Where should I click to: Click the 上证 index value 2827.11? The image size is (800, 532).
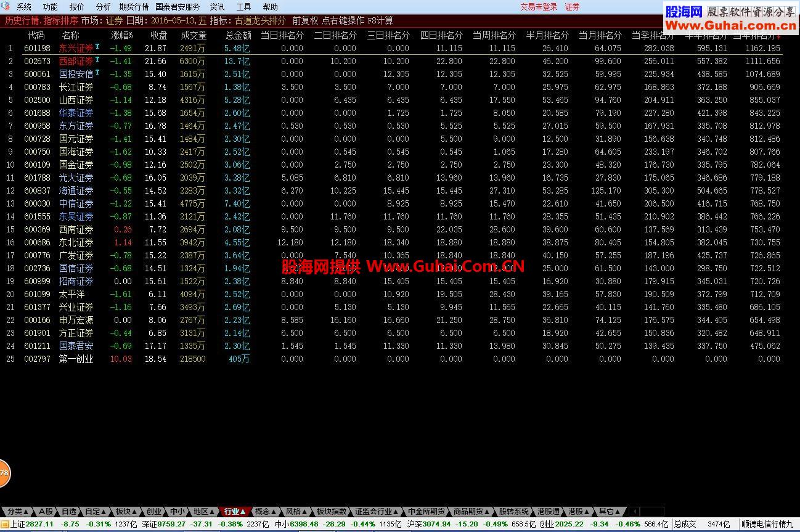[39, 524]
